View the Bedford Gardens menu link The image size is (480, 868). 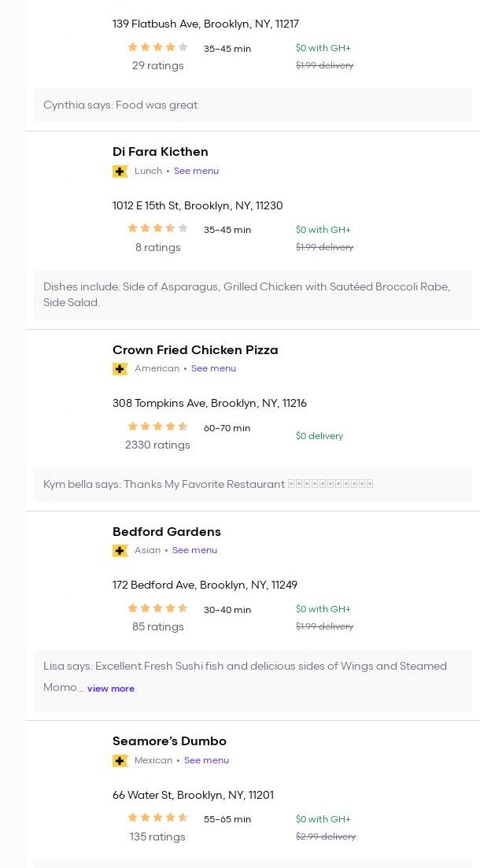coord(194,550)
